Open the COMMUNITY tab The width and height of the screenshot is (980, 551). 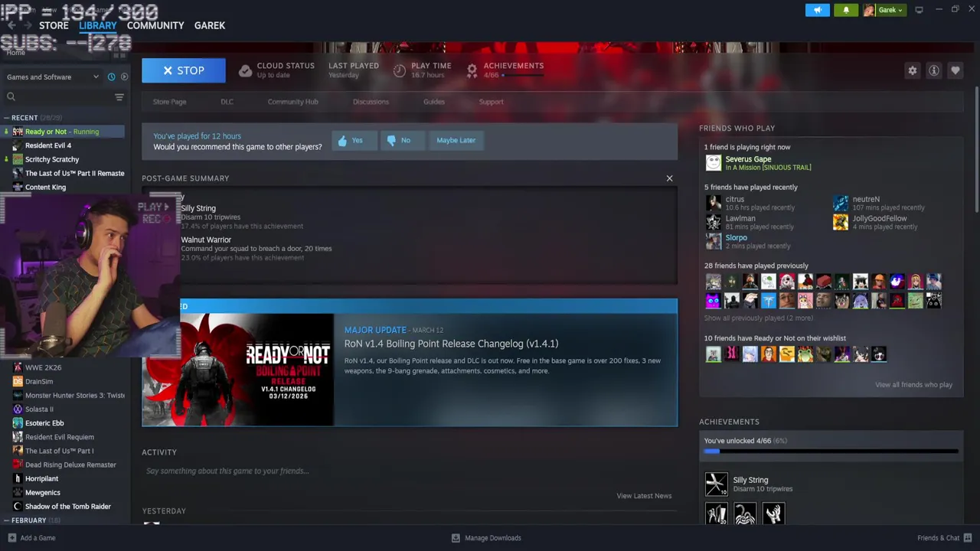pos(155,25)
